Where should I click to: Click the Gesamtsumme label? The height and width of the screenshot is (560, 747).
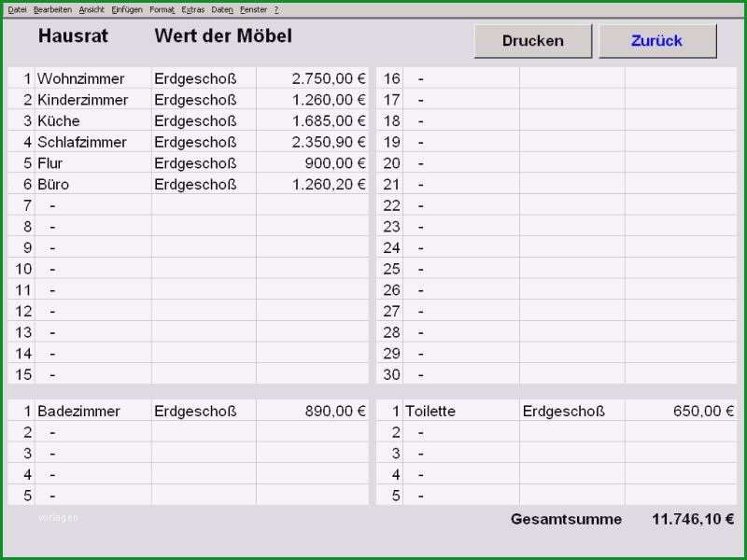[x=566, y=519]
